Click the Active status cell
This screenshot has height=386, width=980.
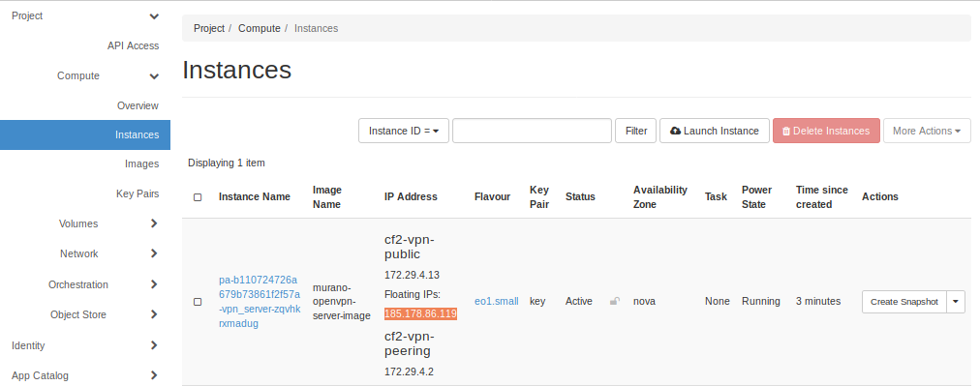click(x=579, y=301)
